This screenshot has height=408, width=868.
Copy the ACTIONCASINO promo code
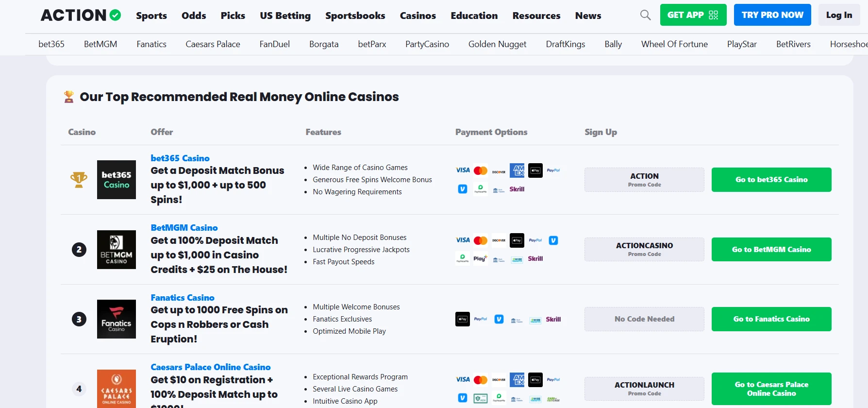[644, 249]
